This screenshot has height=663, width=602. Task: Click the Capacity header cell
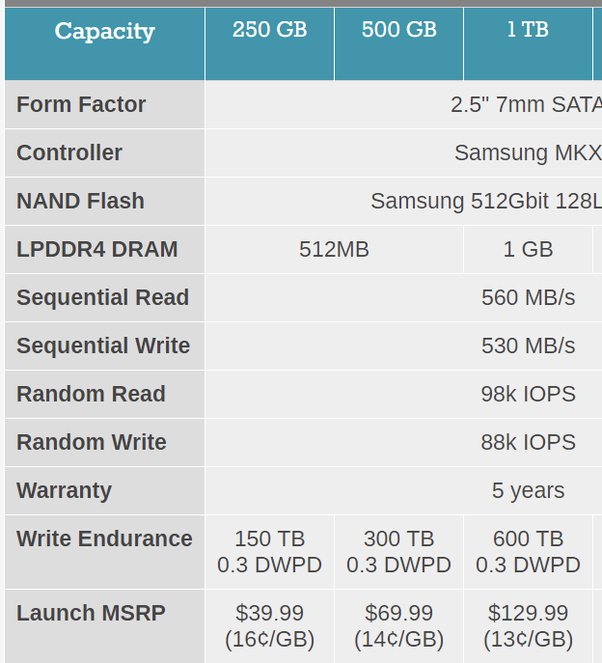(104, 44)
